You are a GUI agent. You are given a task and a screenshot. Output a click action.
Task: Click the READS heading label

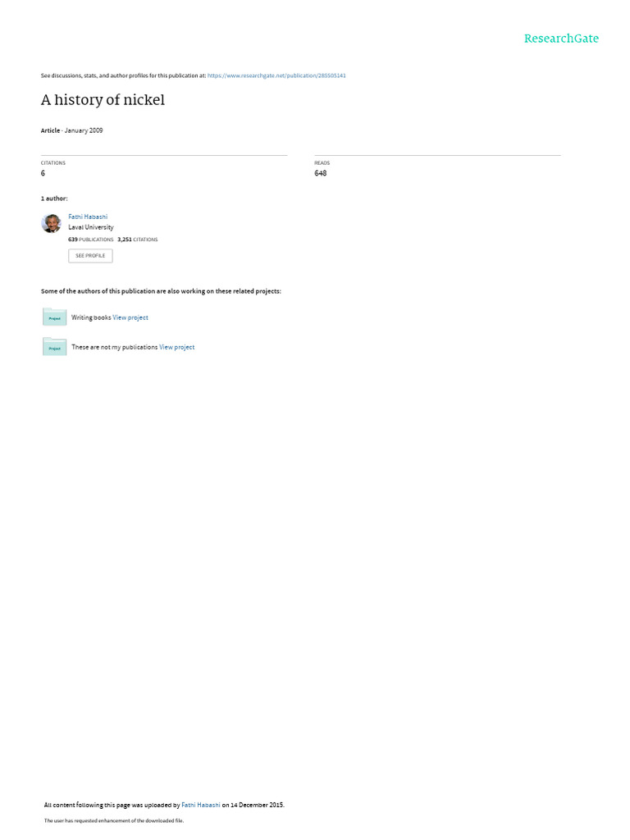click(x=322, y=162)
